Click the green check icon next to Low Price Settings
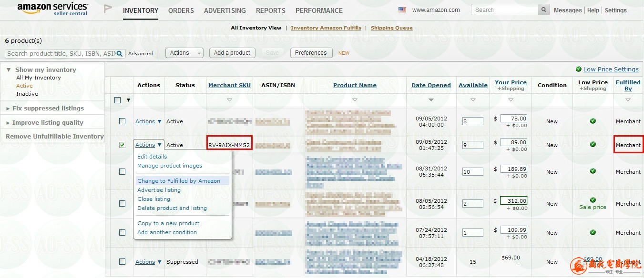Screen dimensions: 644x278 click(578, 69)
